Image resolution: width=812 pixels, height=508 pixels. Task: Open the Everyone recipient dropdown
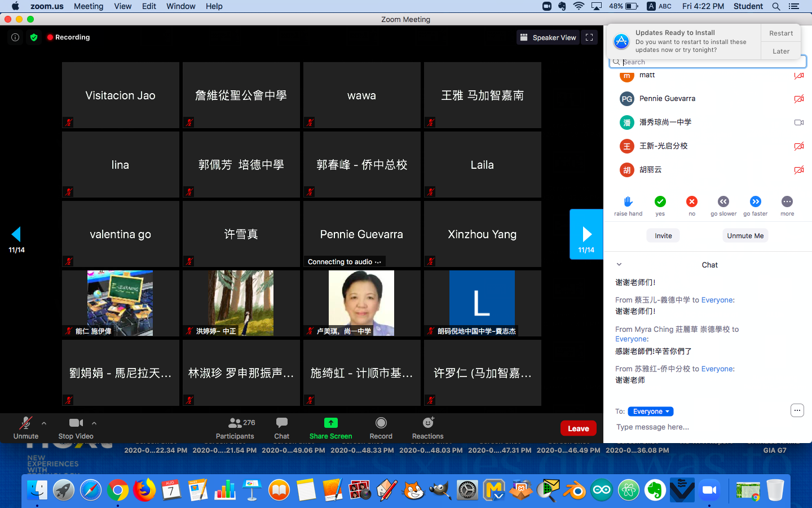click(650, 411)
